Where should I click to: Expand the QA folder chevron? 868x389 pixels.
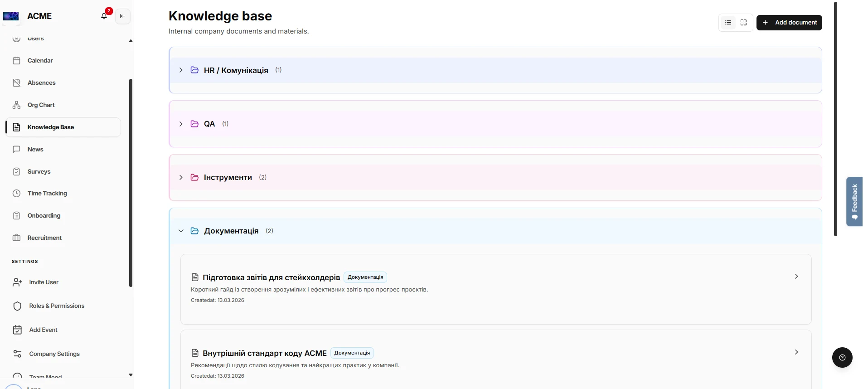pos(181,124)
